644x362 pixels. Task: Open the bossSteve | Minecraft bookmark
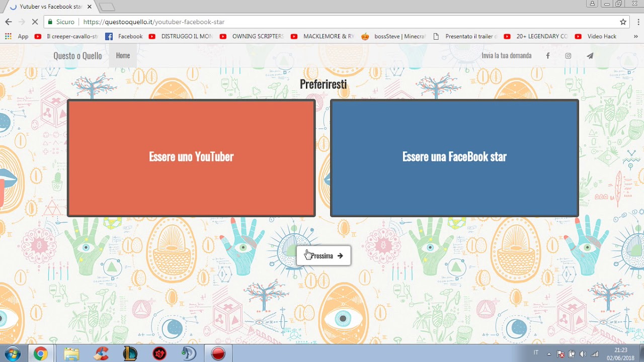click(393, 36)
